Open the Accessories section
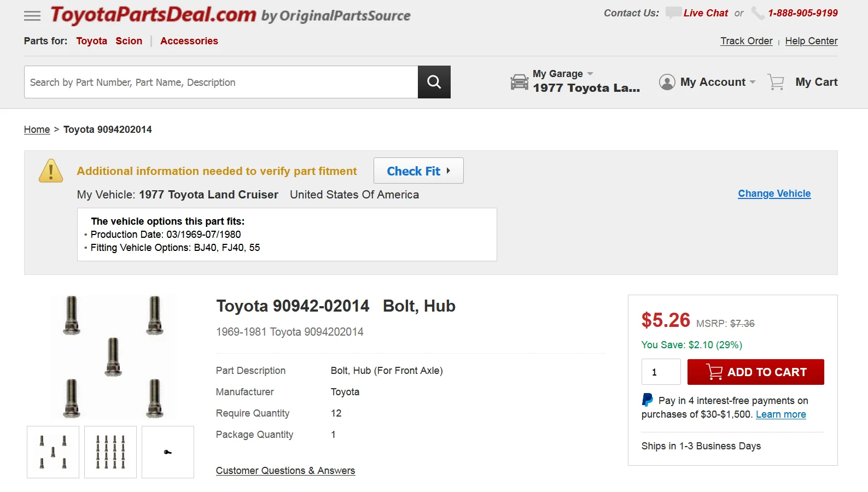 pyautogui.click(x=189, y=41)
